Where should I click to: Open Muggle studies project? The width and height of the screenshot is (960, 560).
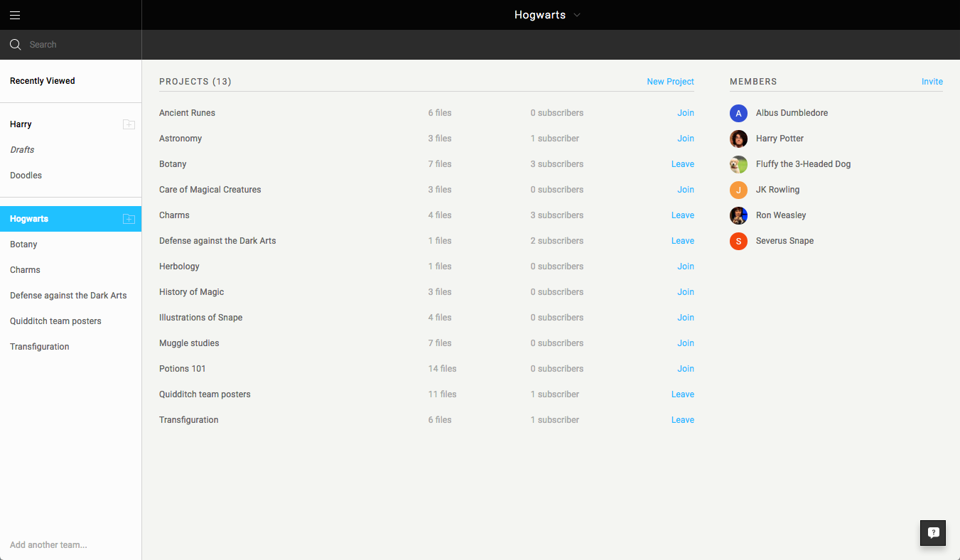click(x=189, y=343)
